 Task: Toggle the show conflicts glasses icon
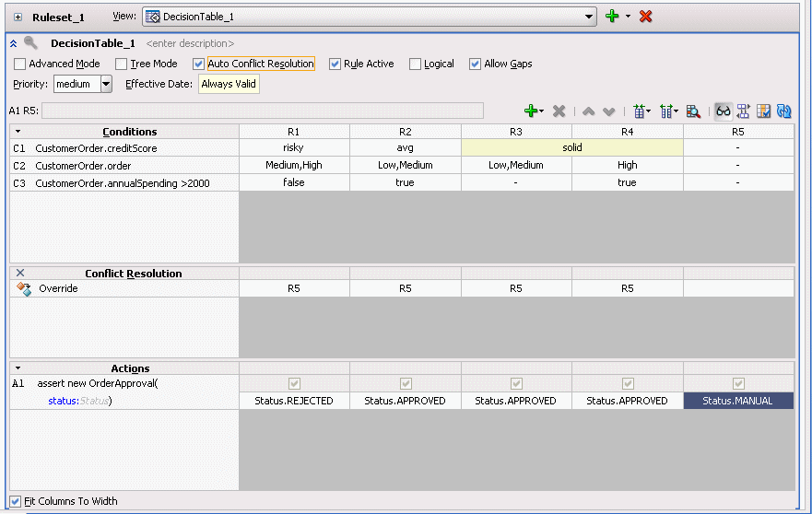(x=723, y=111)
